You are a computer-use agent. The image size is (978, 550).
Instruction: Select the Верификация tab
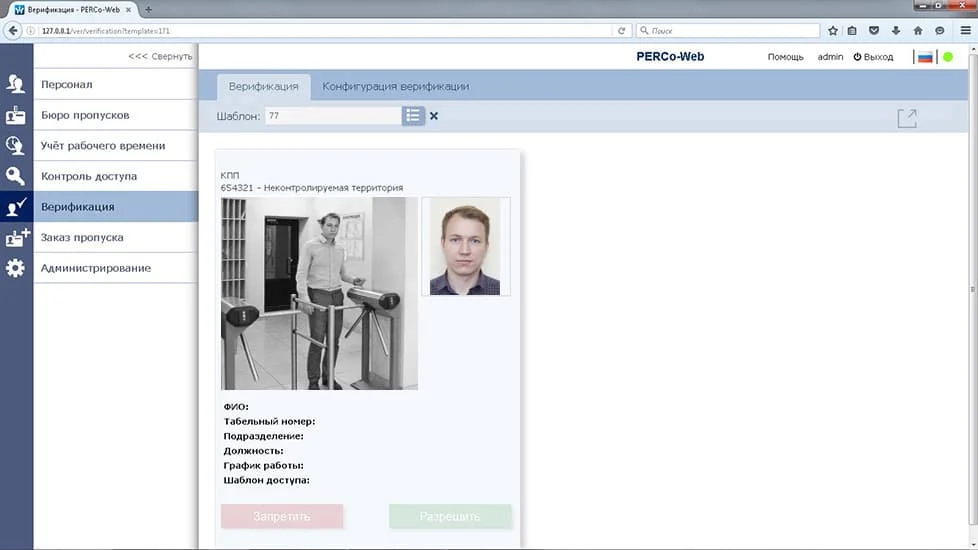pyautogui.click(x=263, y=86)
